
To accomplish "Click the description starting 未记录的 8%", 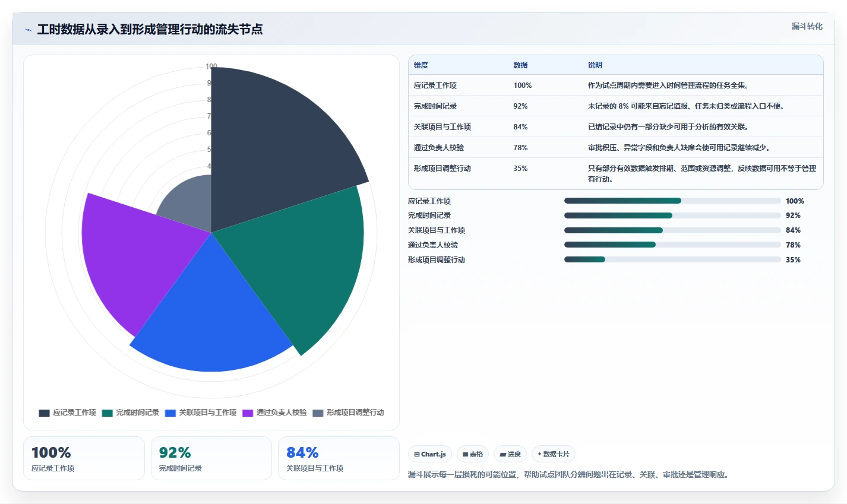I will [x=687, y=106].
